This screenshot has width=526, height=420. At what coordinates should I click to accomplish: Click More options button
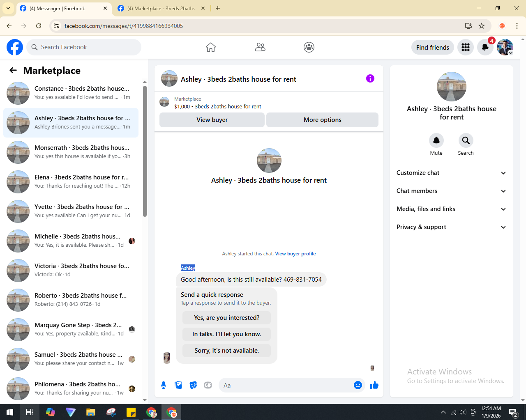coord(323,120)
